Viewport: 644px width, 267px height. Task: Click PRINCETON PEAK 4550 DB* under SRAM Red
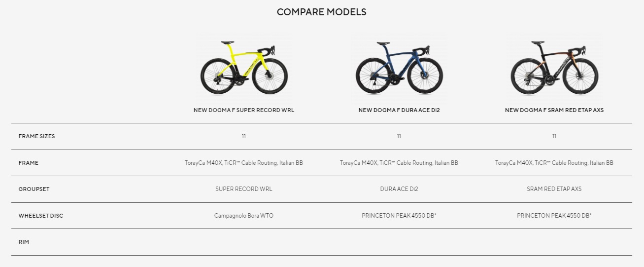coord(554,216)
